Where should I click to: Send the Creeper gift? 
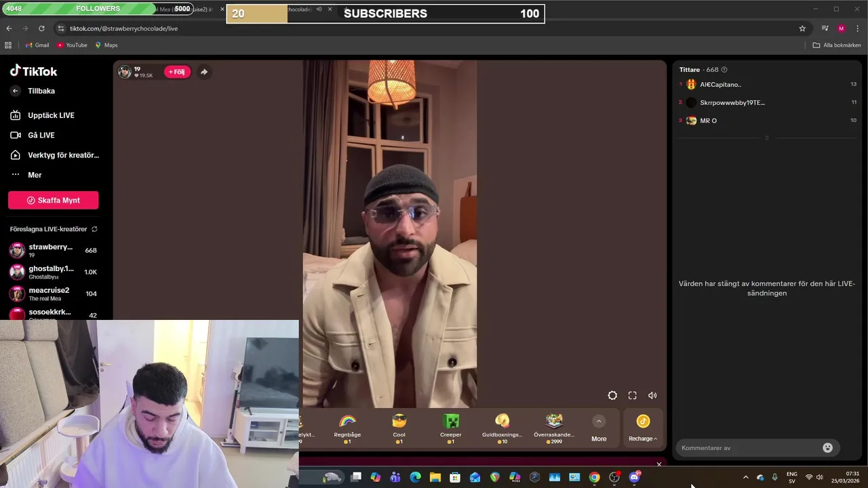click(451, 428)
